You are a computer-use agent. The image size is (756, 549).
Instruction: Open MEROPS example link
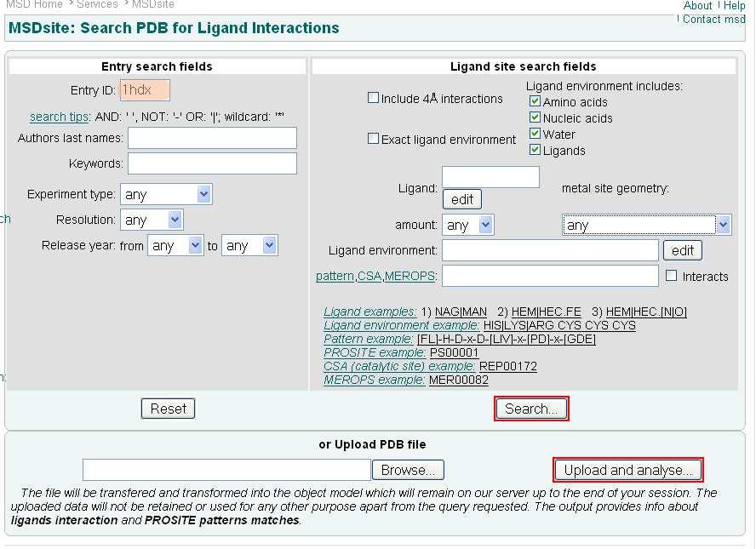[374, 380]
